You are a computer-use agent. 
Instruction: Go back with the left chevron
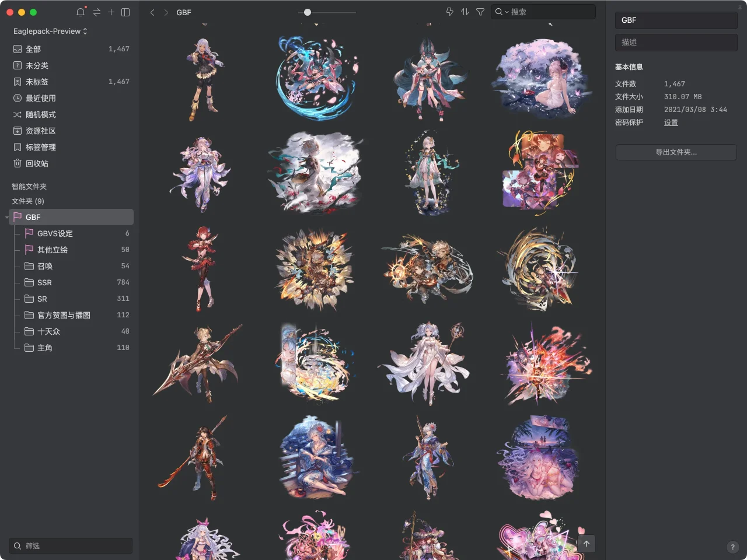[152, 12]
